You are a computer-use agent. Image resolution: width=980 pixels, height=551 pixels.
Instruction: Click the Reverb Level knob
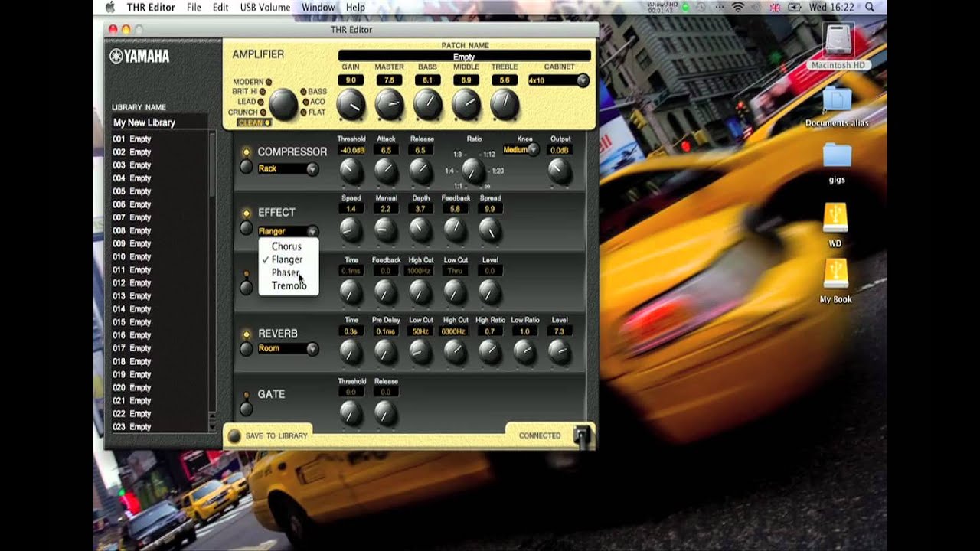coord(559,351)
